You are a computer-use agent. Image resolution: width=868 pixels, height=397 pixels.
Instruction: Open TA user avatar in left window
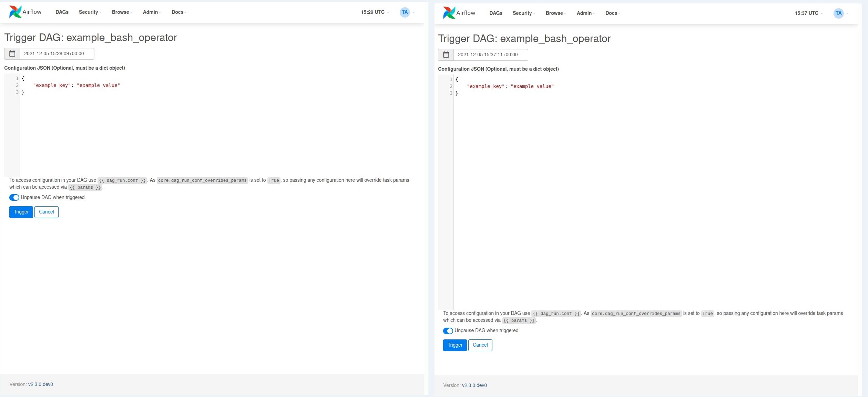pos(405,12)
